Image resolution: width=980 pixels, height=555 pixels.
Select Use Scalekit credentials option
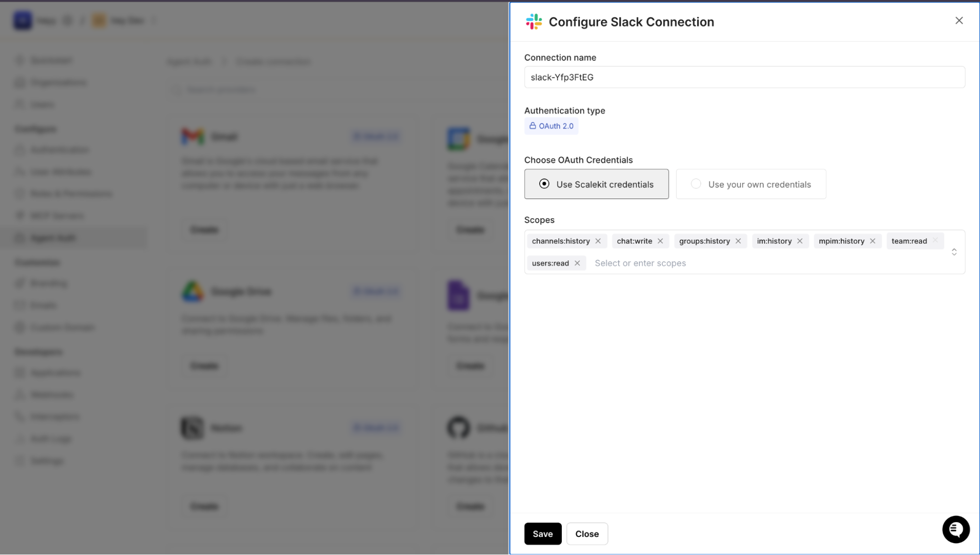[596, 184]
